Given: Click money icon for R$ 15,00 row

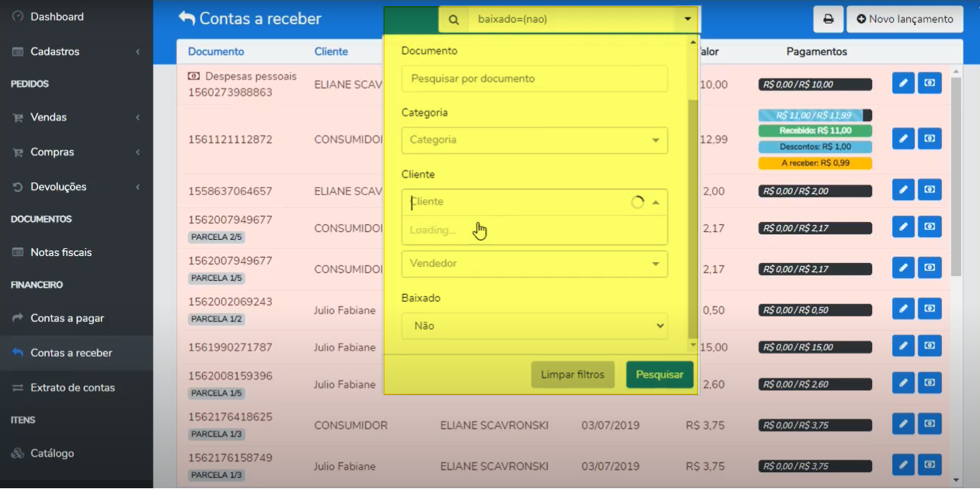Looking at the screenshot, I should click(x=929, y=346).
